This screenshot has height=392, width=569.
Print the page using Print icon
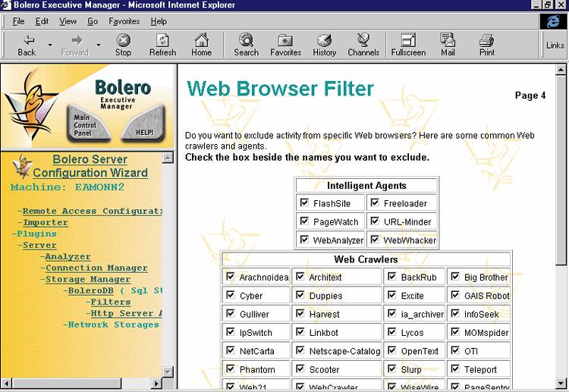pos(487,45)
